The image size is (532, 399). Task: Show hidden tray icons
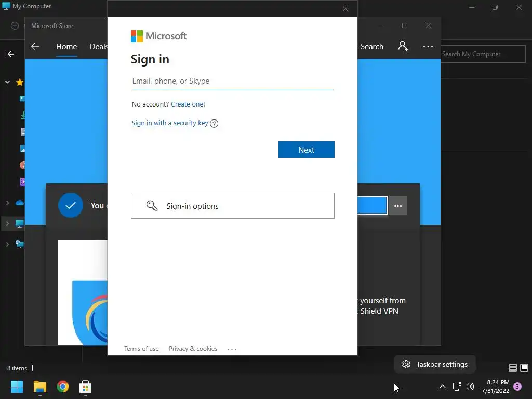click(x=443, y=387)
